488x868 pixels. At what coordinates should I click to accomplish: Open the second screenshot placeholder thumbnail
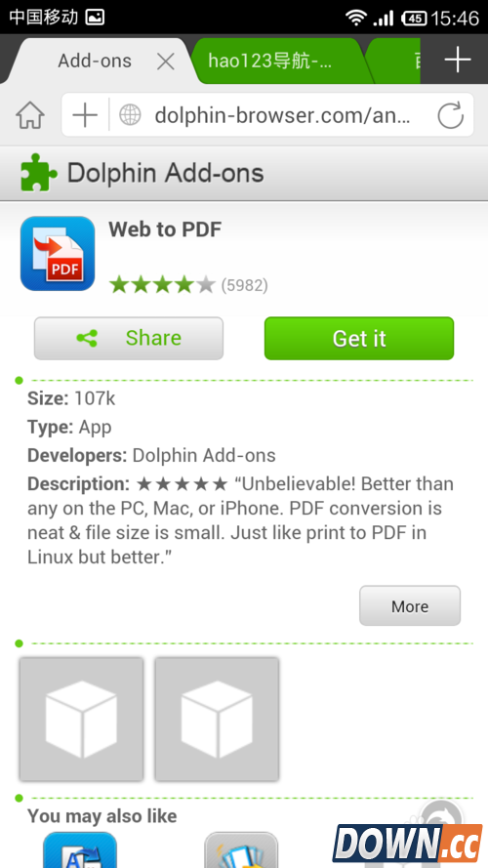coord(217,719)
